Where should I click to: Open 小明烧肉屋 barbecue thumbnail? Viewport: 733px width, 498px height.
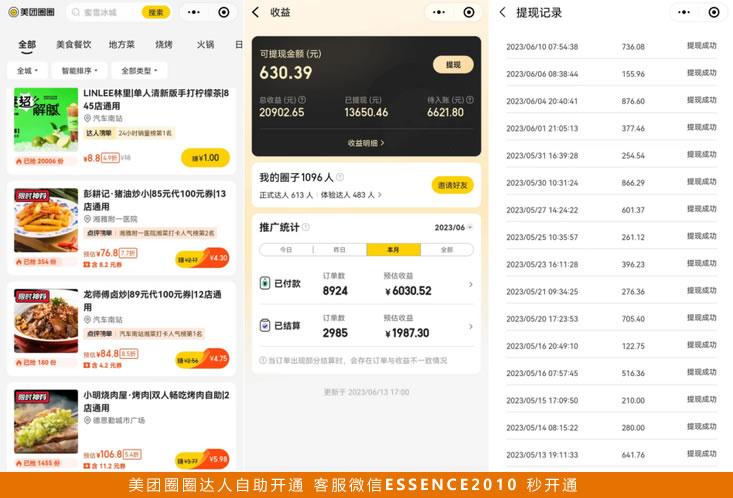coord(46,421)
